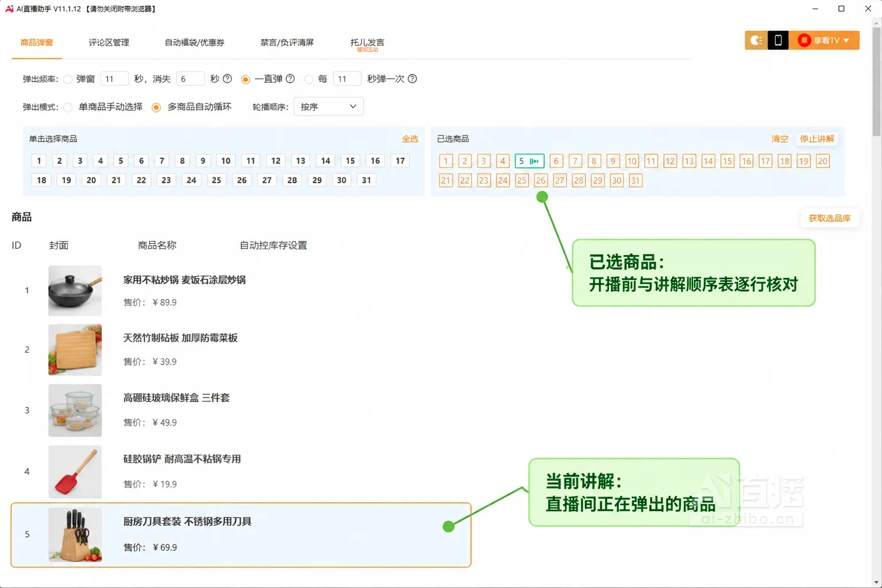Click the 停止讲解 button

click(817, 139)
